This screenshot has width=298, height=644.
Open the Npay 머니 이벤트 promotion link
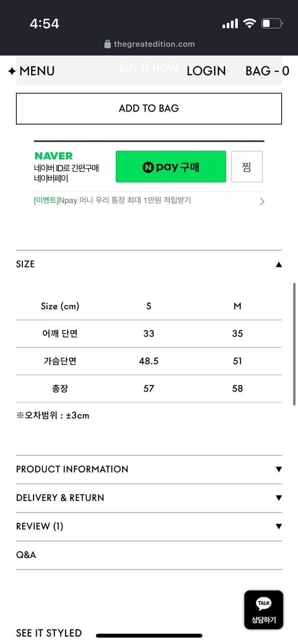(112, 200)
